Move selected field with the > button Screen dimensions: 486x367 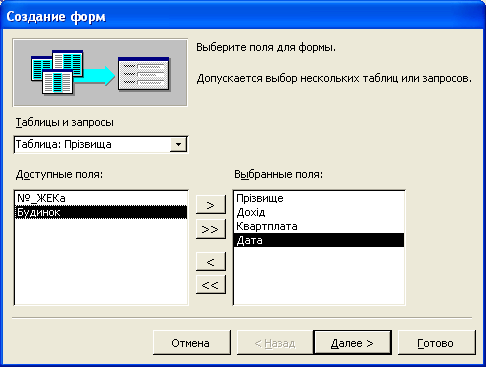(211, 205)
